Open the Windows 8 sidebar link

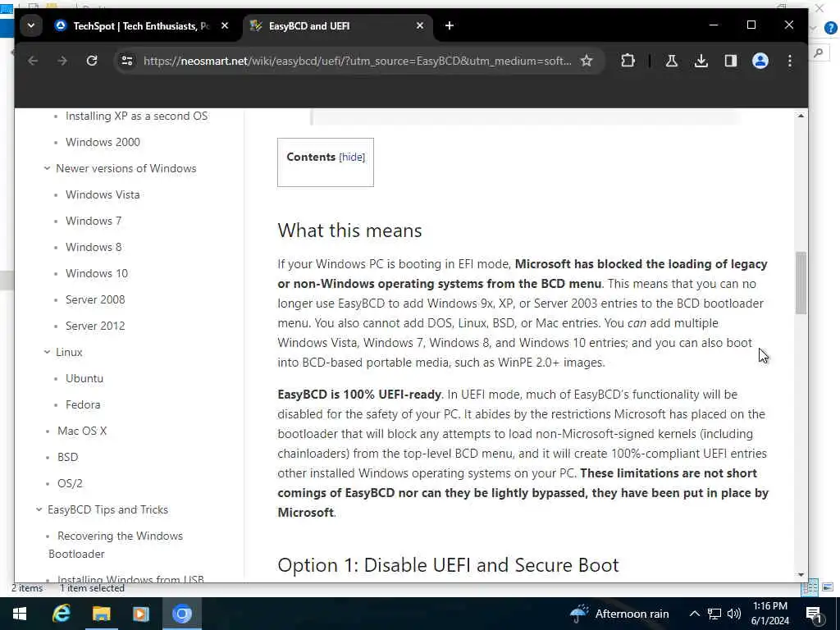pos(94,247)
